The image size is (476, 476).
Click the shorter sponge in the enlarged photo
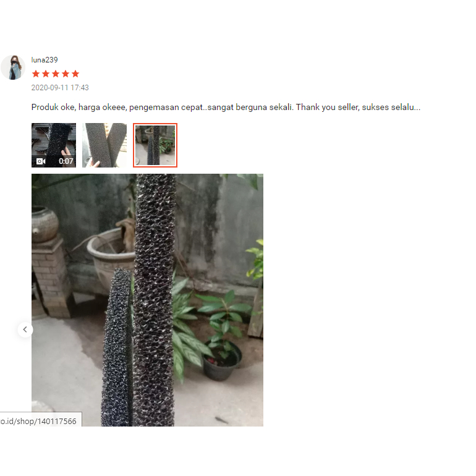(117, 347)
